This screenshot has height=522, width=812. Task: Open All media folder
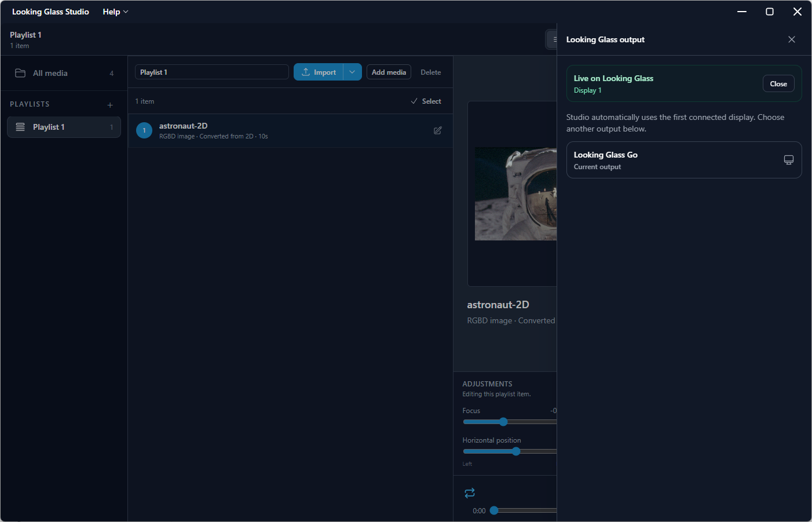coord(64,73)
